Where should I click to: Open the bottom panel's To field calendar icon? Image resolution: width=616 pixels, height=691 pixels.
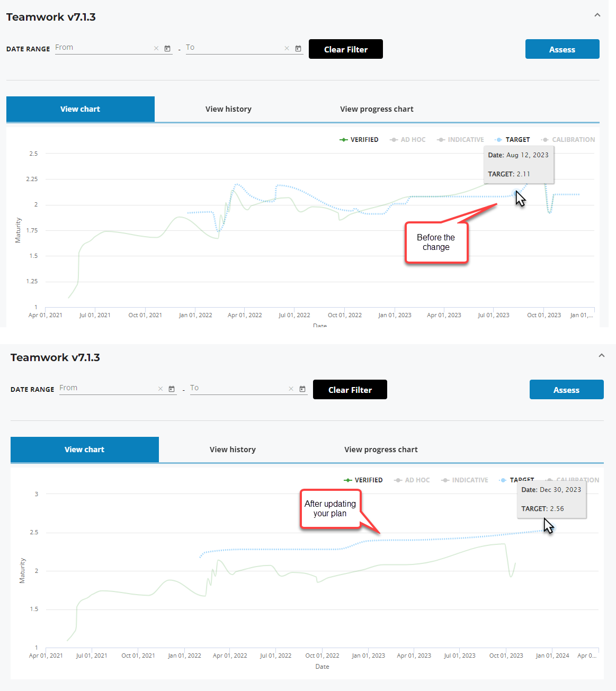click(x=302, y=389)
